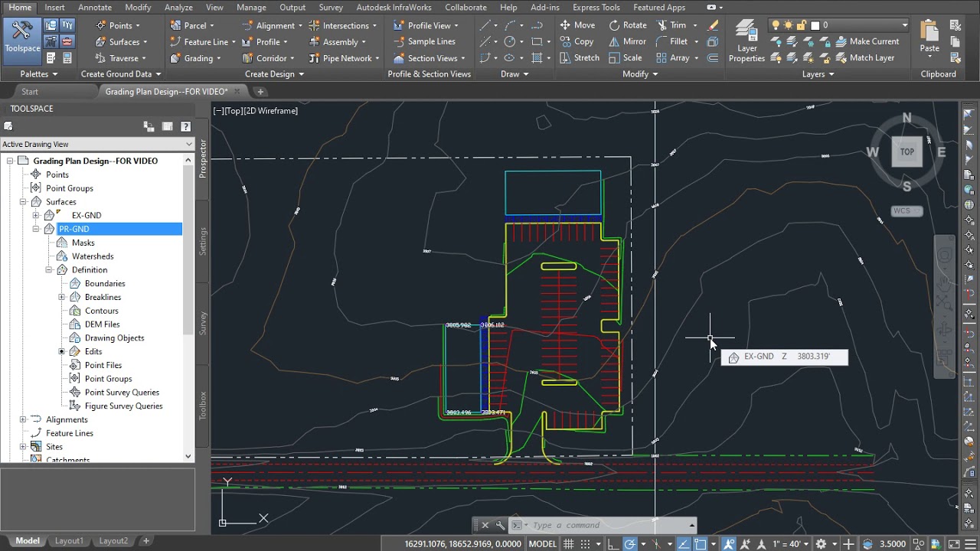This screenshot has height=551, width=980.
Task: Select the Scale tool
Action: pyautogui.click(x=626, y=58)
